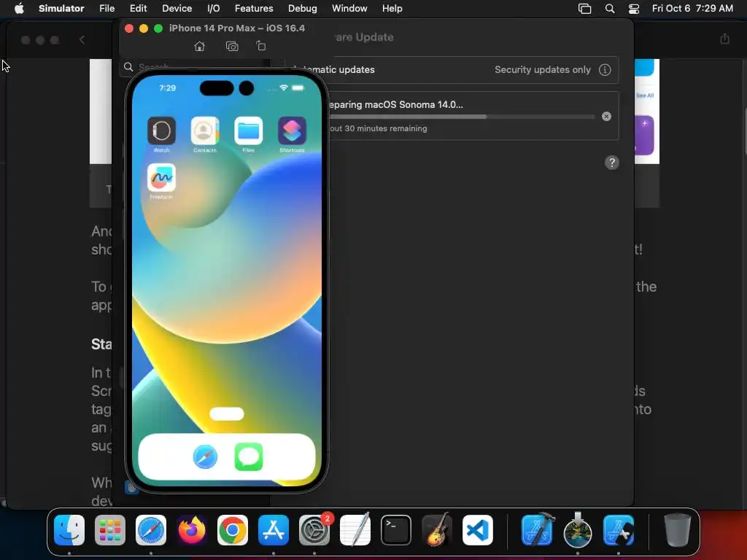747x560 pixels.
Task: Open Simulator from the Dock
Action: pos(619,530)
